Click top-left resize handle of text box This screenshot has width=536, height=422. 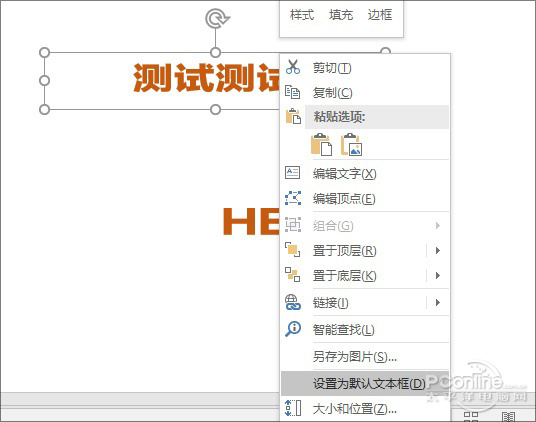point(44,53)
